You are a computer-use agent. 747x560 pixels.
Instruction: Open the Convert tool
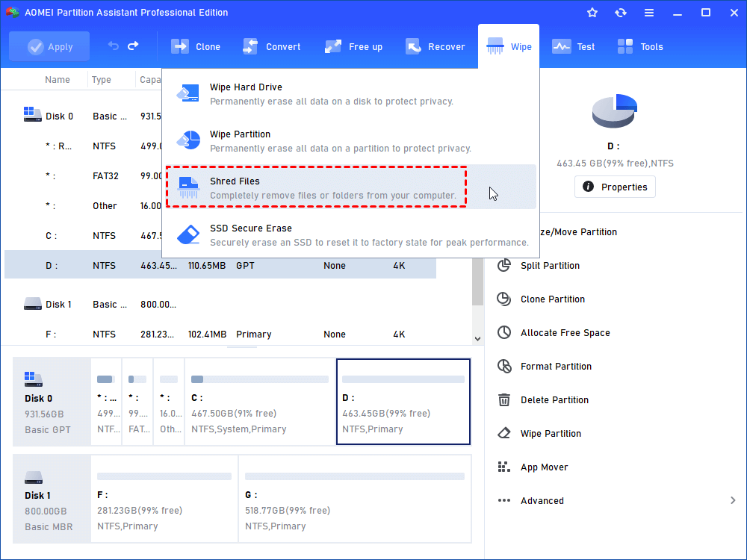pyautogui.click(x=251, y=46)
